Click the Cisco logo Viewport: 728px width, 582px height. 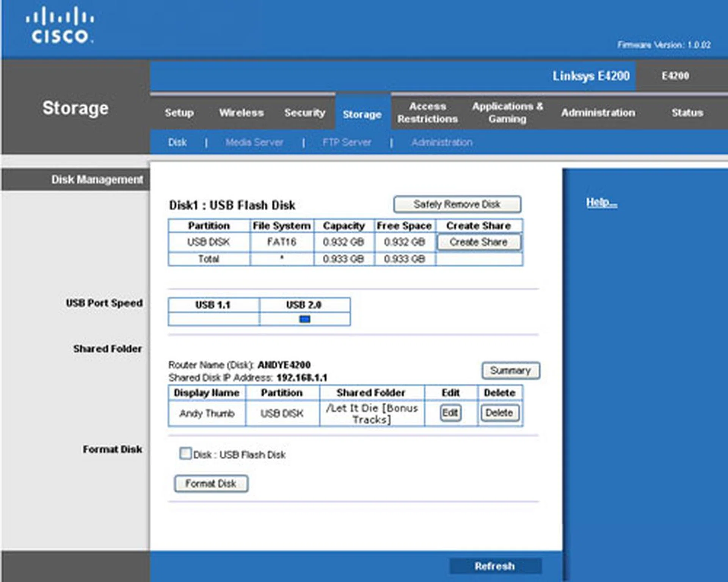(x=60, y=25)
